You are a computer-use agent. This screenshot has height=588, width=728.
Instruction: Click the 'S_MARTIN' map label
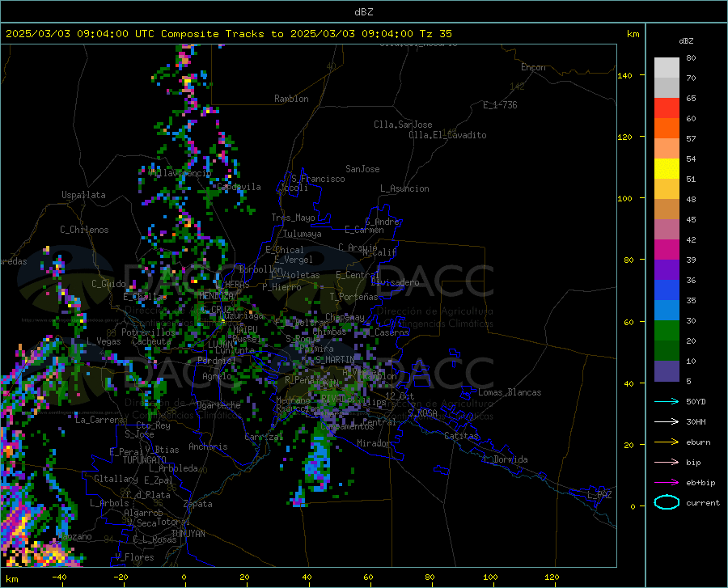point(335,360)
